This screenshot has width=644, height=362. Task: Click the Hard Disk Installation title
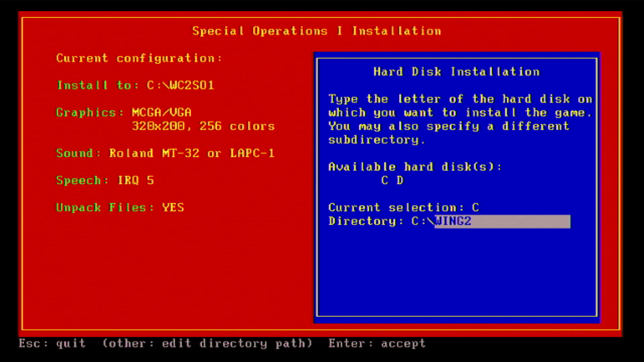(457, 72)
